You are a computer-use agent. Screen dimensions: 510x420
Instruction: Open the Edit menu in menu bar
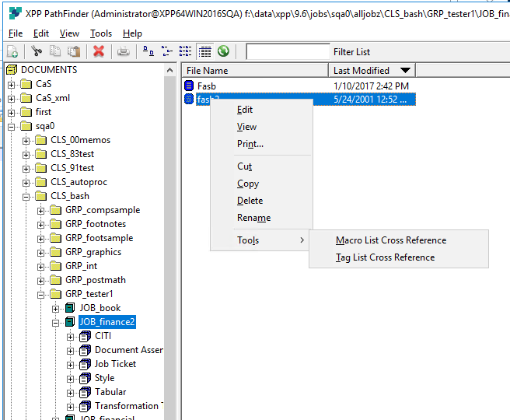(x=41, y=33)
